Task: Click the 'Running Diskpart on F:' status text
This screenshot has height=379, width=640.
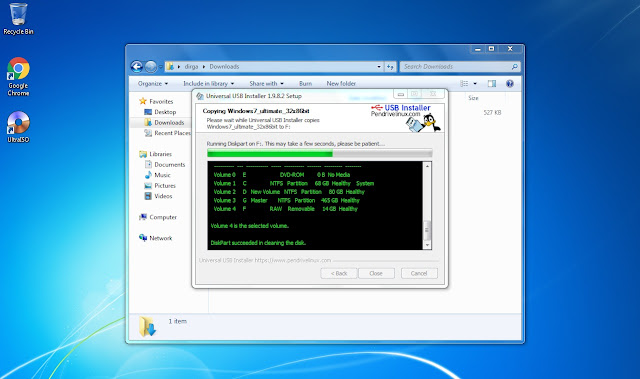Action: point(296,144)
